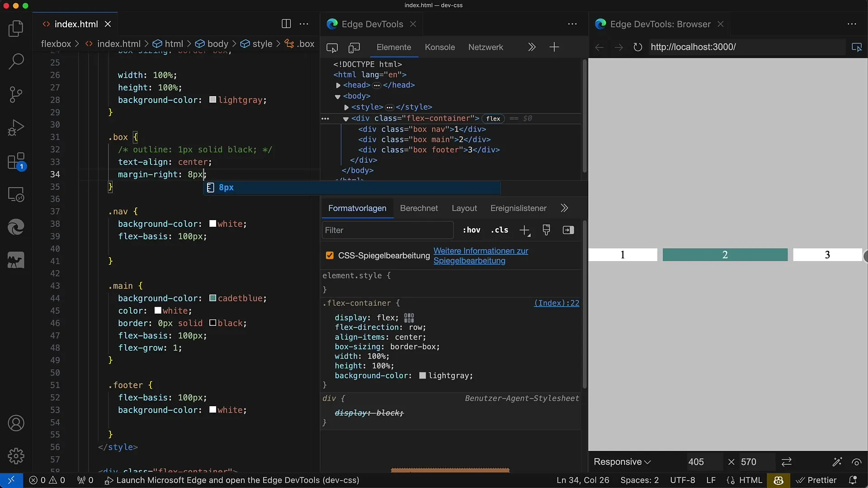Open the Berechnet styles tab
The width and height of the screenshot is (868, 488).
[x=419, y=208]
